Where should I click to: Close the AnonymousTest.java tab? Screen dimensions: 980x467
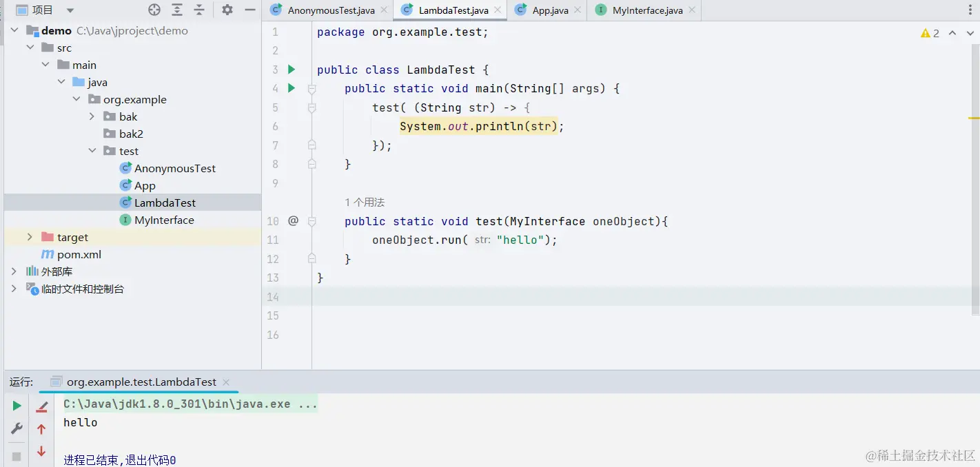384,10
